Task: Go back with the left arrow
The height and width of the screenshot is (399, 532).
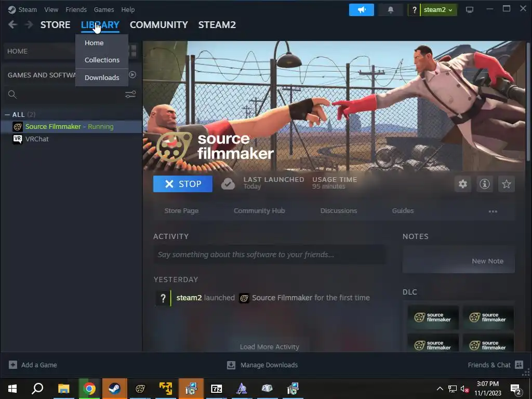Action: pyautogui.click(x=12, y=24)
